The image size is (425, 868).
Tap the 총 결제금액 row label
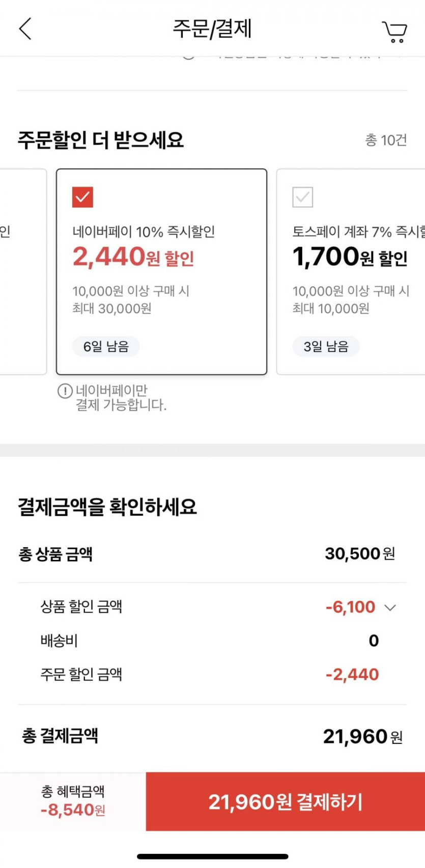pos(60,736)
